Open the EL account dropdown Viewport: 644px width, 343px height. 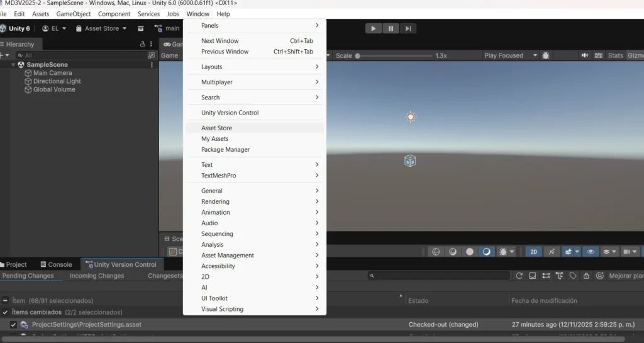coord(54,28)
